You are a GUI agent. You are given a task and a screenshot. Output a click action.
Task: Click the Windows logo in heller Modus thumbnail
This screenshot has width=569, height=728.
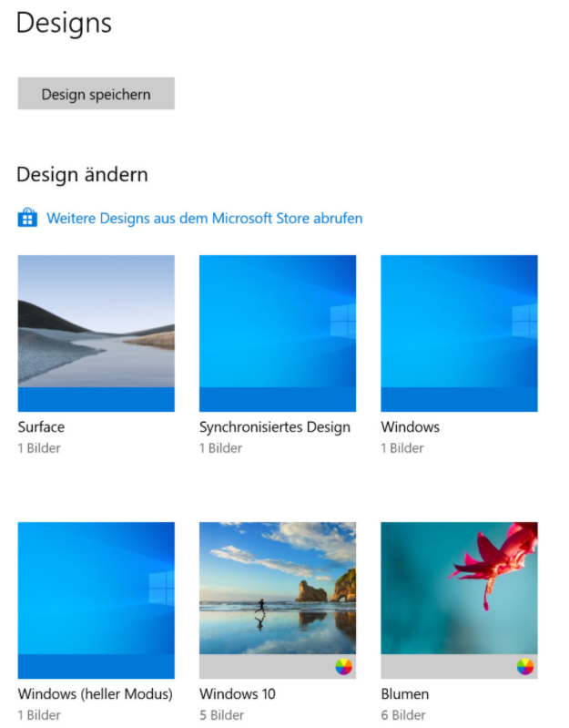pyautogui.click(x=162, y=589)
